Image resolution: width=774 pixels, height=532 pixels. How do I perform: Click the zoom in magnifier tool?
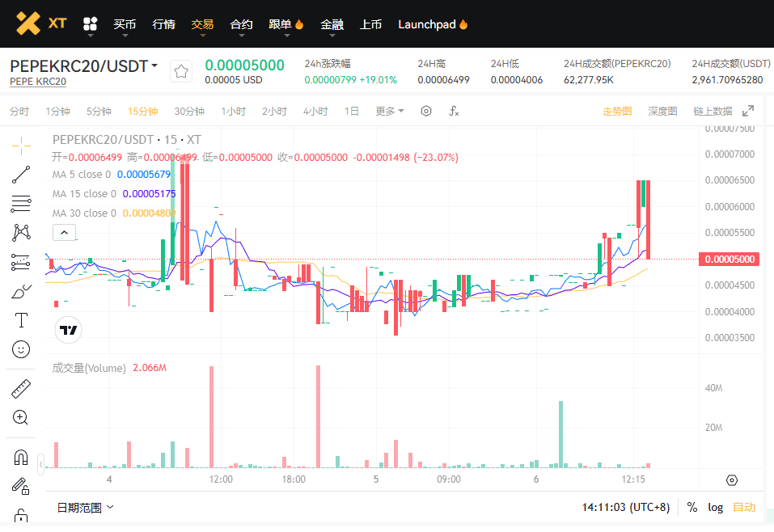click(22, 418)
